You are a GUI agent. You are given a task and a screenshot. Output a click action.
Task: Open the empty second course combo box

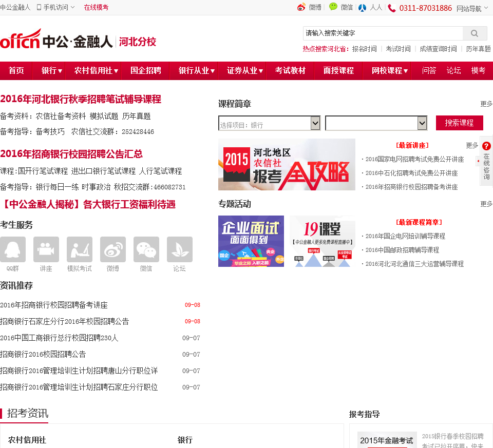376,123
